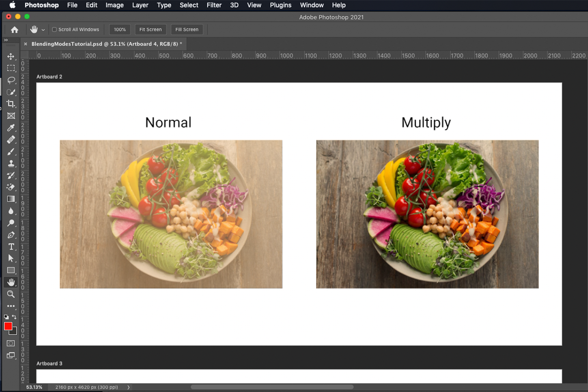The width and height of the screenshot is (588, 392).
Task: Open the Edit Toolbar ellipsis menu
Action: (x=11, y=306)
